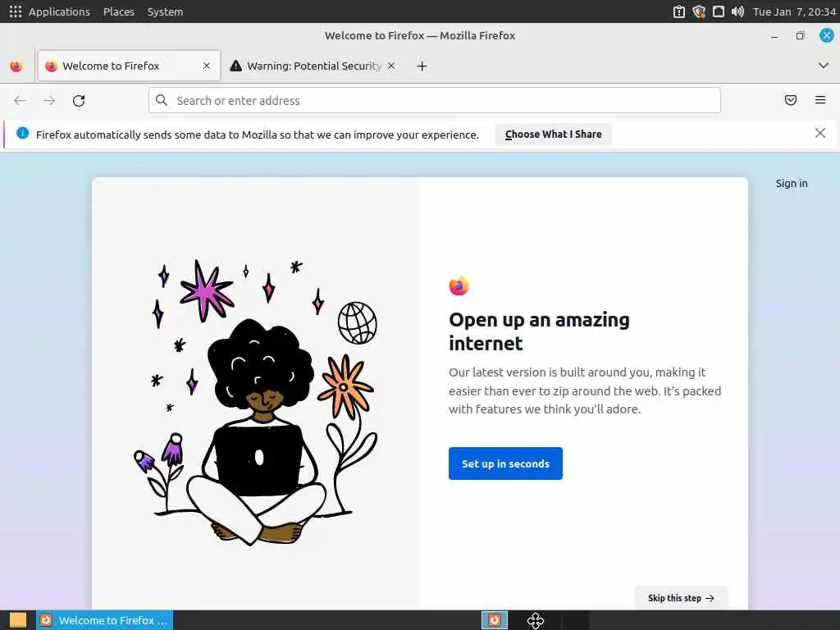Image resolution: width=840 pixels, height=630 pixels.
Task: Open the Firefox hamburger application menu
Action: [820, 100]
